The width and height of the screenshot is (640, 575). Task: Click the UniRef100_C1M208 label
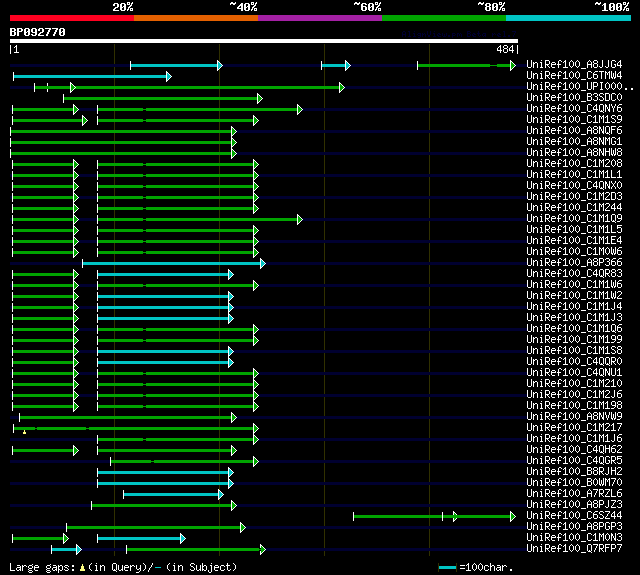[x=574, y=164]
